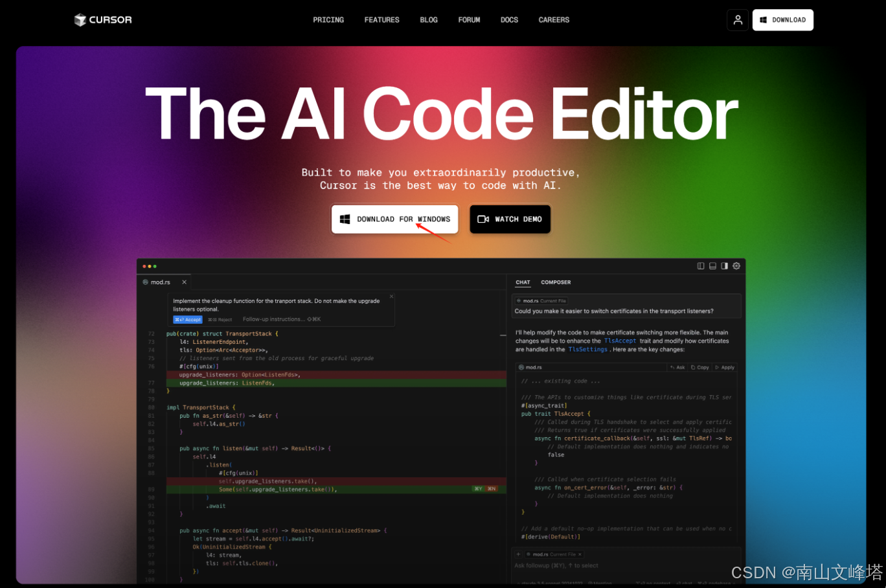The image size is (886, 588).
Task: Click the 'impl TransportStack {' line
Action: pos(201,407)
